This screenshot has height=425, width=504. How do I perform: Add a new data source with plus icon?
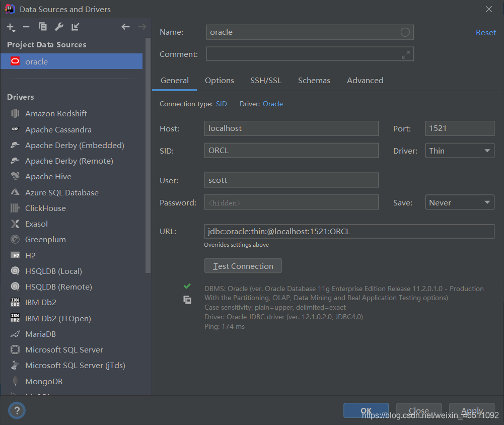coord(11,27)
